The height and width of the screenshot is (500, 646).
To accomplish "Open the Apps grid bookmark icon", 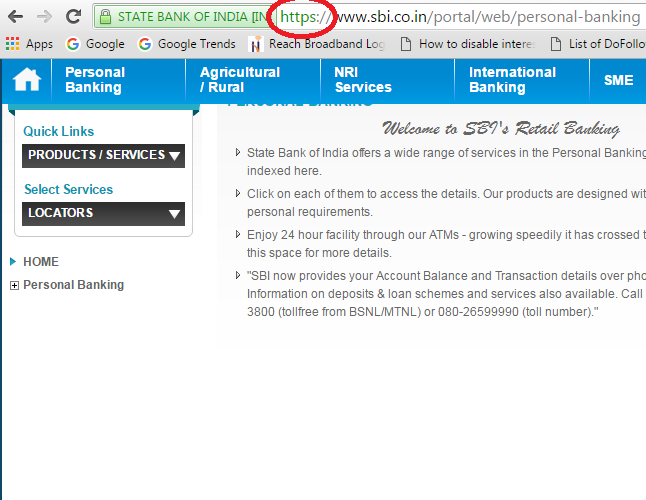I will [x=12, y=44].
